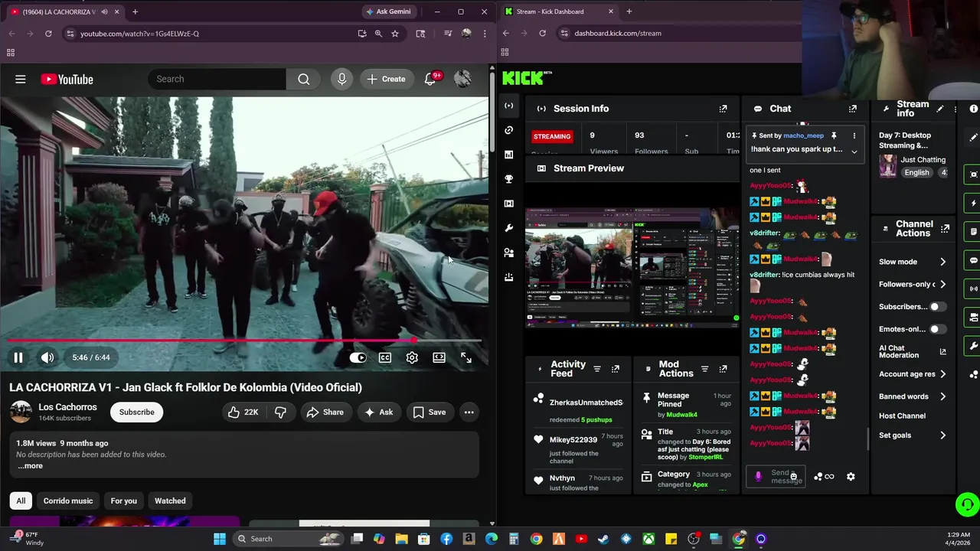Viewport: 980px width, 551px height.
Task: Switch YouTube player to theater mode
Action: tap(439, 357)
